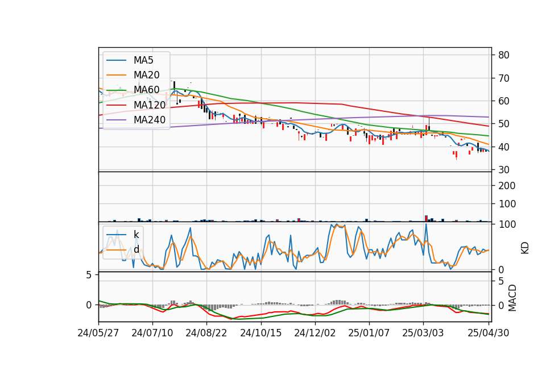Click the d legend entry in KD panel
Viewport: 546px width, 392px height.
pos(136,249)
